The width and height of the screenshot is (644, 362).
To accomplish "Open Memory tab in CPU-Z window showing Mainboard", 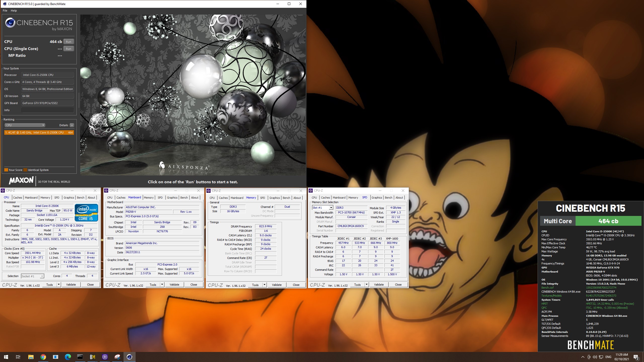I will pos(149,198).
